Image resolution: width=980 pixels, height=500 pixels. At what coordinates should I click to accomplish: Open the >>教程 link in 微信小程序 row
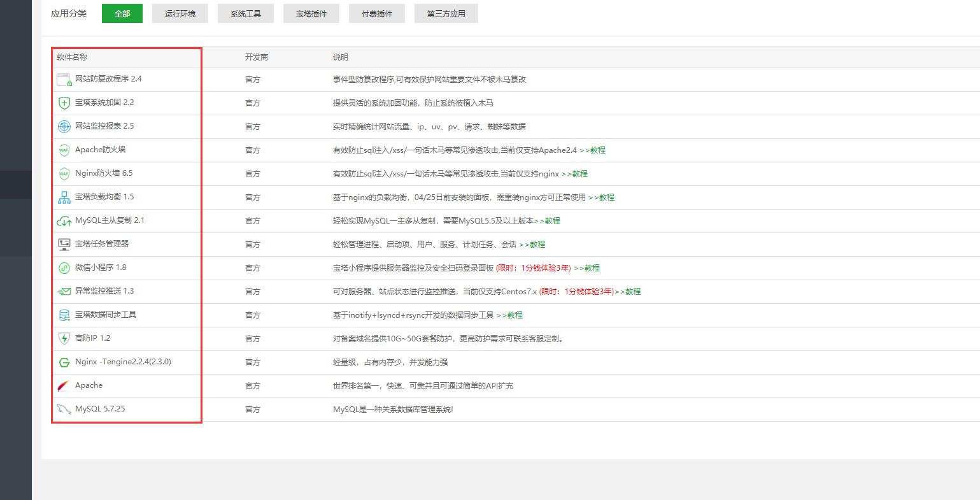tap(586, 268)
